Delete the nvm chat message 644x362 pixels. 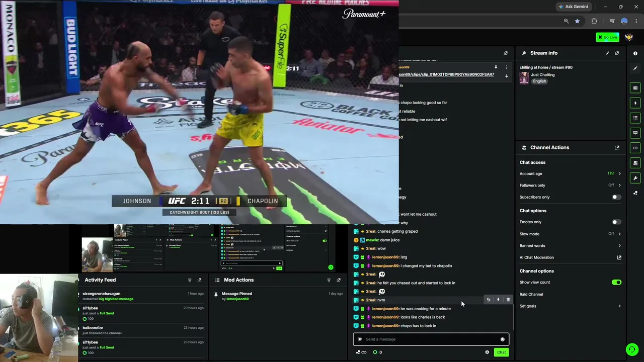point(508,300)
